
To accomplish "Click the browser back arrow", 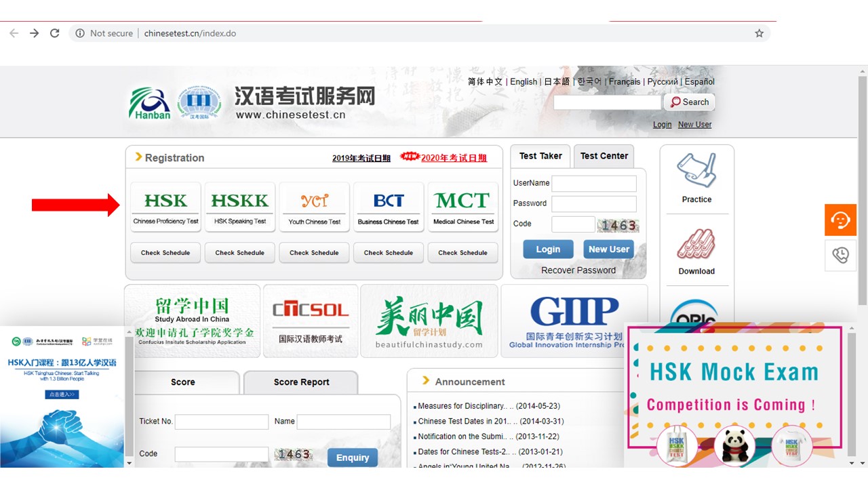I will click(x=14, y=33).
